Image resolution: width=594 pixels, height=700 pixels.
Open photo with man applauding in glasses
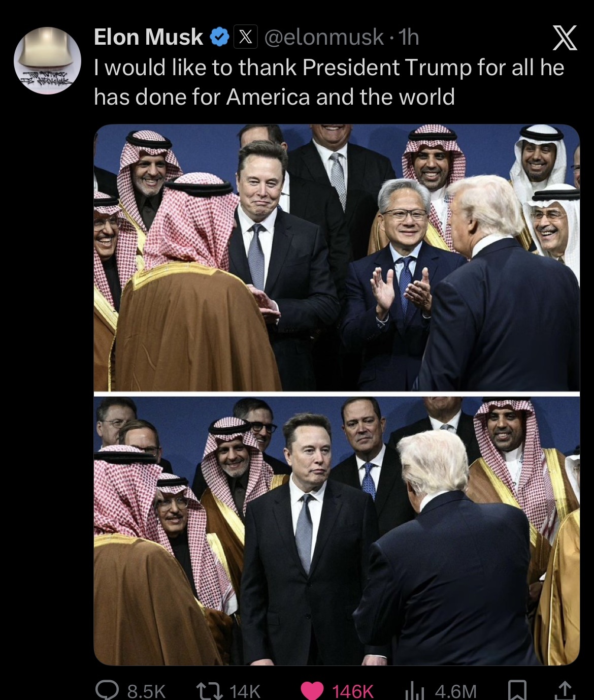pos(337,258)
